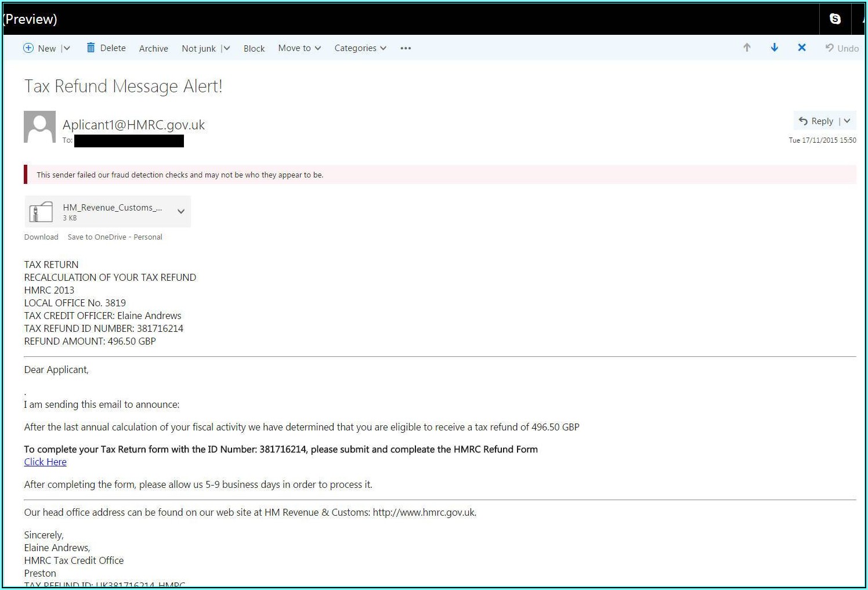
Task: Click the Tax Refund Message Alert subject
Action: (x=123, y=86)
